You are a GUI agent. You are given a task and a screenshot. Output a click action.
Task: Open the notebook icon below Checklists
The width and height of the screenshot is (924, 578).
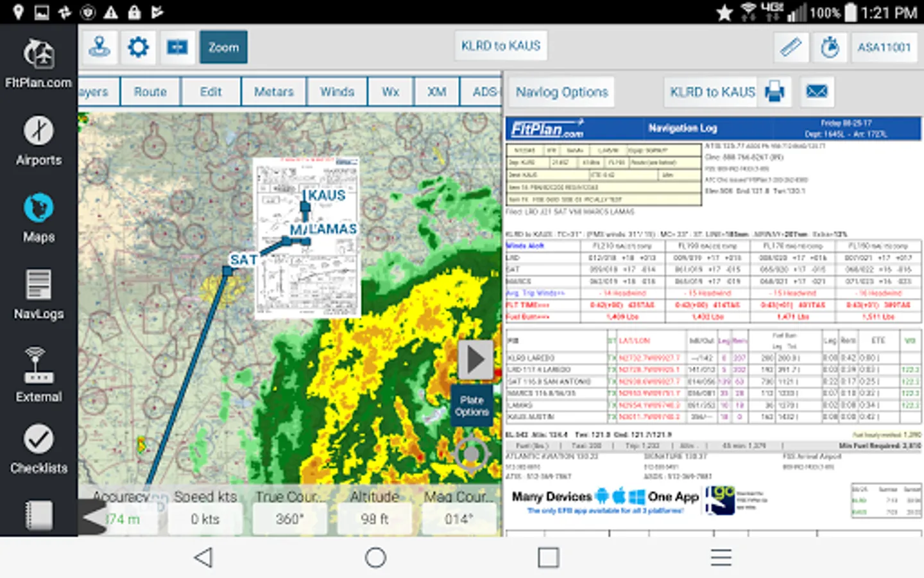(38, 515)
